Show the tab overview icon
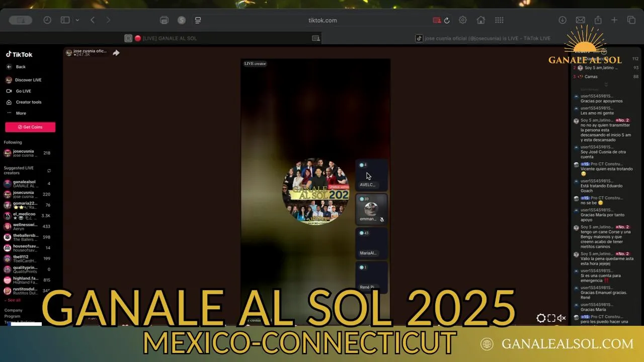 631,20
